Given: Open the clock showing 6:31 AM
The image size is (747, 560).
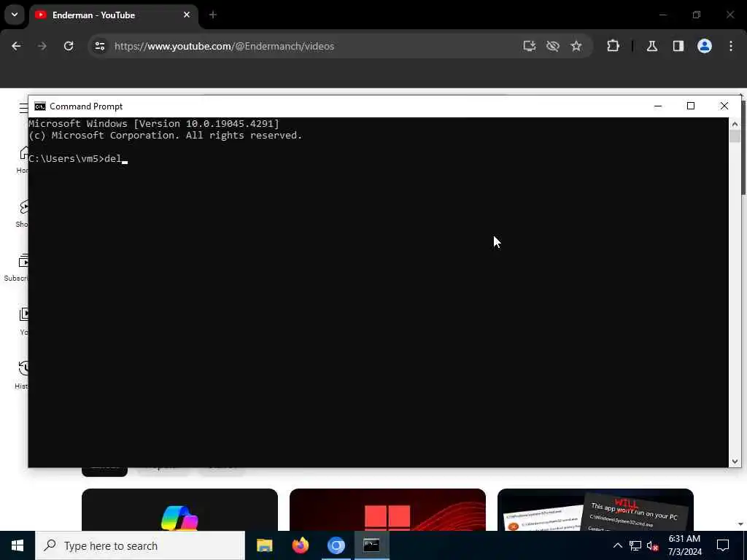Looking at the screenshot, I should click(x=684, y=545).
